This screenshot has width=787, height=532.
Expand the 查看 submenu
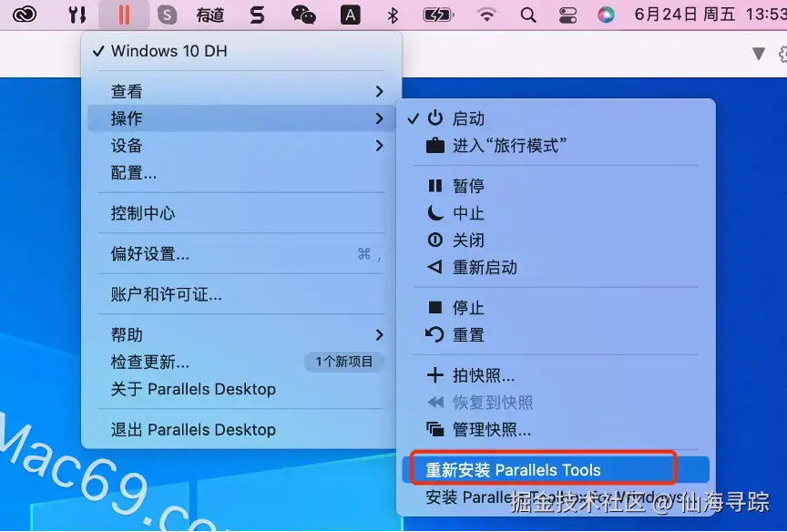[x=241, y=91]
